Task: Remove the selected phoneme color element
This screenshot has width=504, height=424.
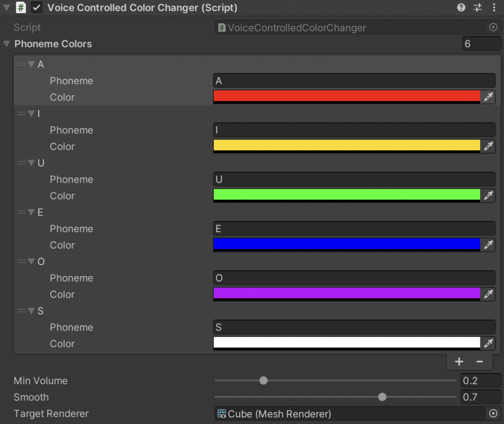Action: [x=480, y=362]
